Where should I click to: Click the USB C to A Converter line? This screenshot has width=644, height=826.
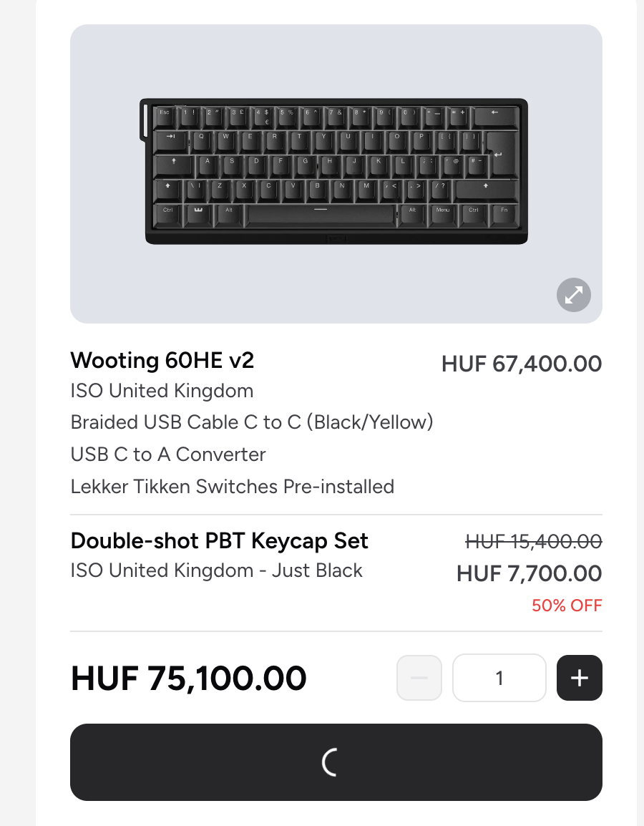[168, 455]
